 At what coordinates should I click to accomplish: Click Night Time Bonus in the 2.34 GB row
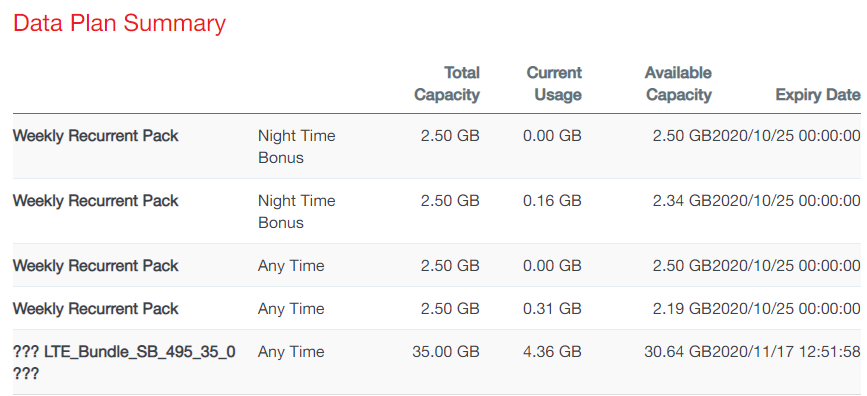(296, 211)
